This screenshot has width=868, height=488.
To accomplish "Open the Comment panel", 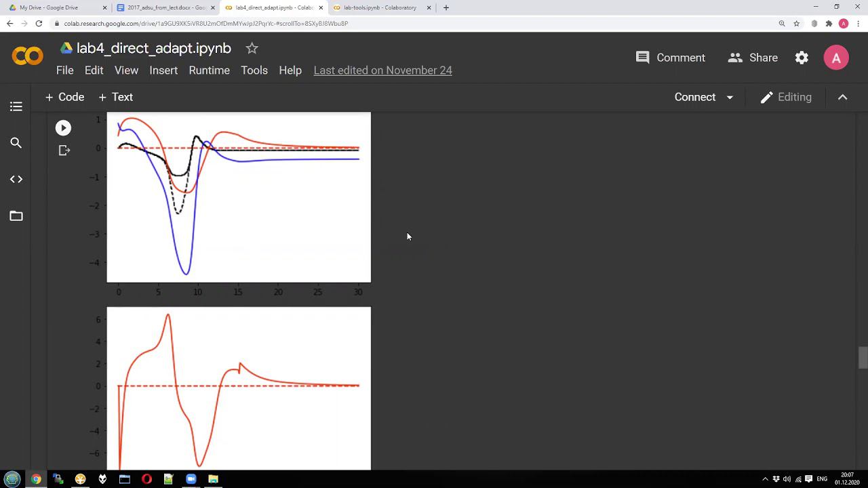I will pyautogui.click(x=671, y=58).
